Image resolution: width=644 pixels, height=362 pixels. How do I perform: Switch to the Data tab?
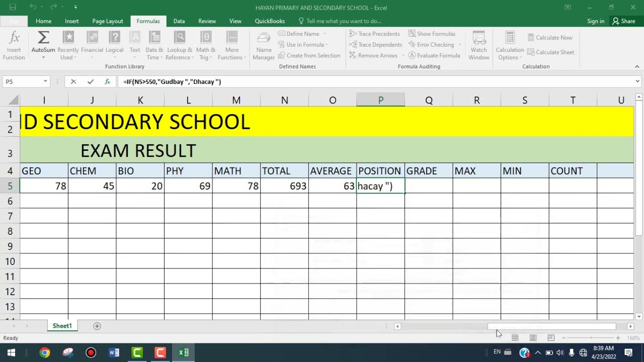pos(179,21)
